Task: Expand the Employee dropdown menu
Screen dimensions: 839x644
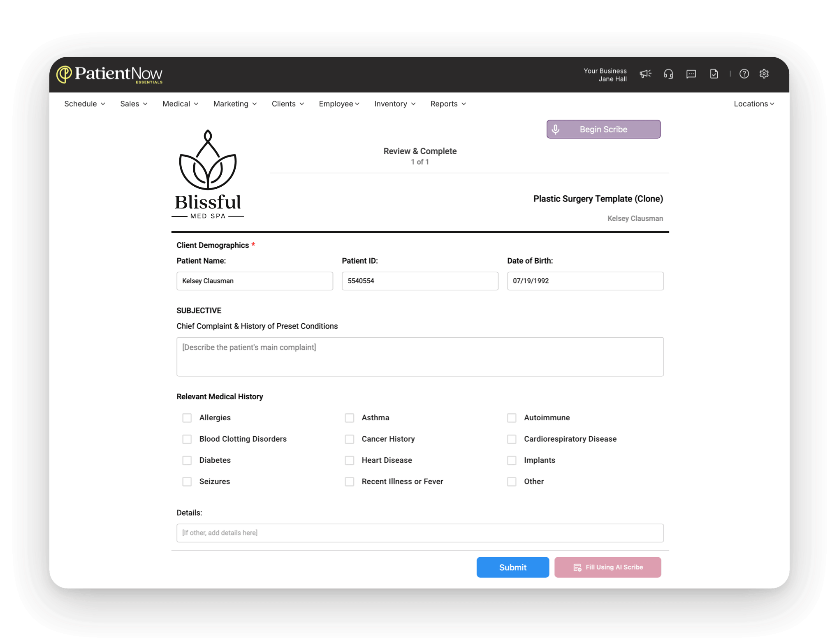Action: point(339,104)
